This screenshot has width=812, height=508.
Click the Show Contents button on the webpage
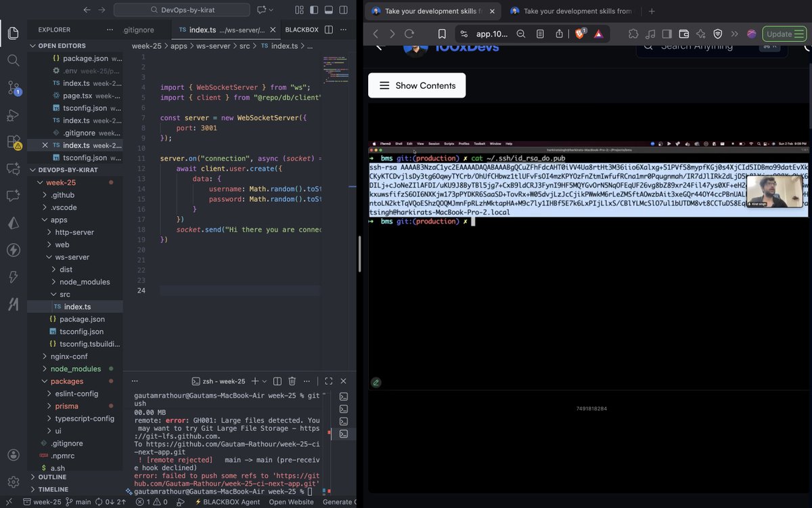click(416, 85)
